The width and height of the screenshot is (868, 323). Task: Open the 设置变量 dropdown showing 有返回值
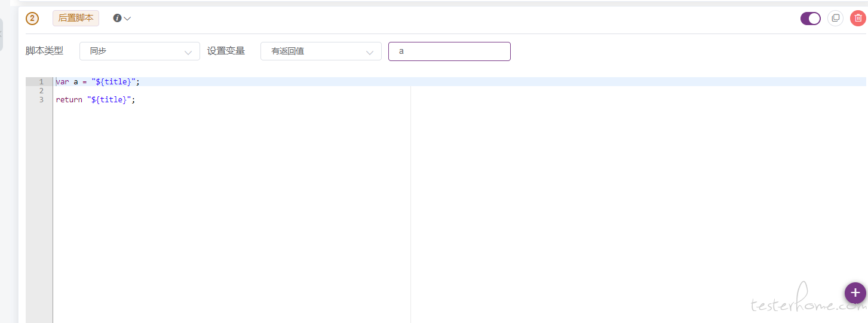[x=321, y=51]
